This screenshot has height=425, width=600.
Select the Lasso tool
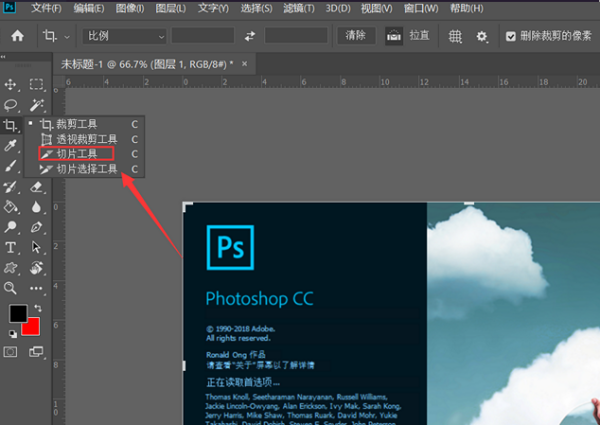(10, 105)
